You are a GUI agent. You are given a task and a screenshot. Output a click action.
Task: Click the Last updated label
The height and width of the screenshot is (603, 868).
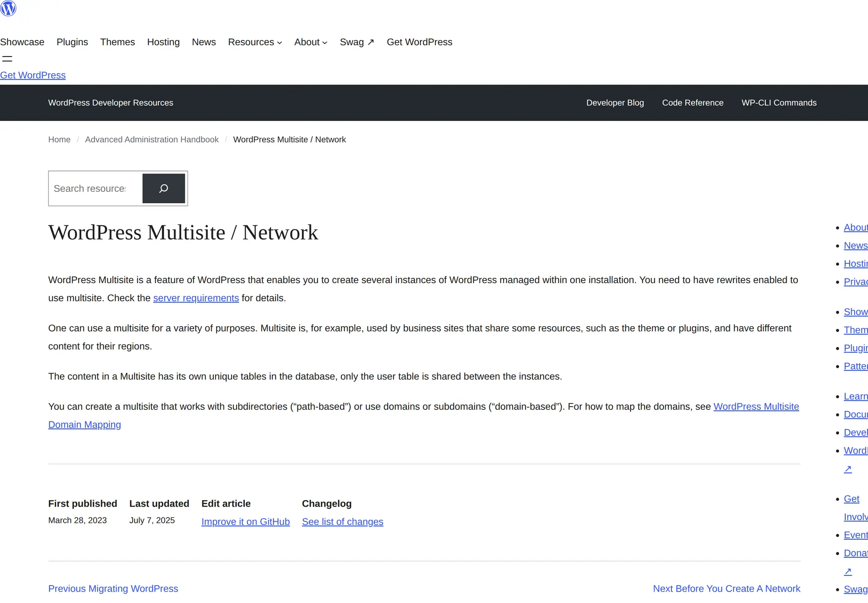pos(159,503)
